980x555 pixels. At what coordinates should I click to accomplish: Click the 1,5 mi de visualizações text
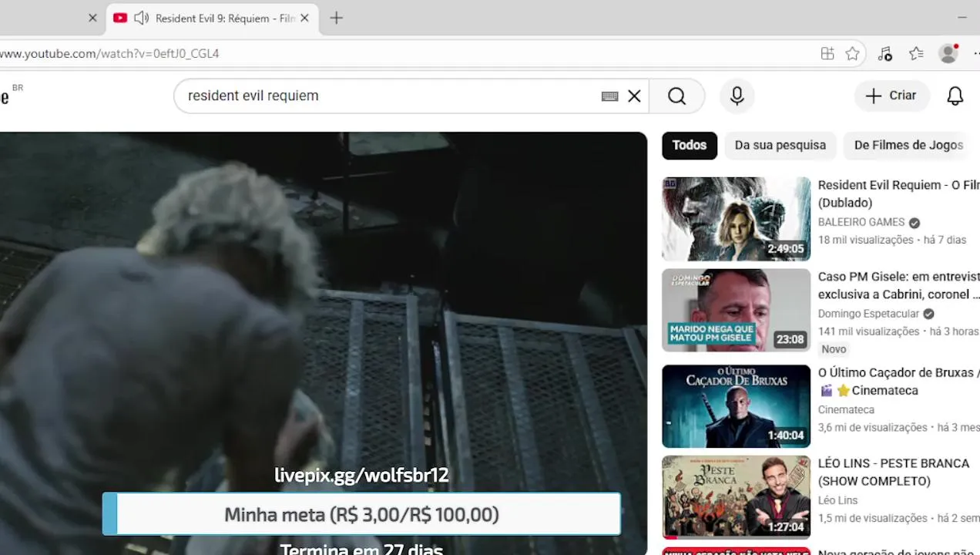pyautogui.click(x=873, y=518)
